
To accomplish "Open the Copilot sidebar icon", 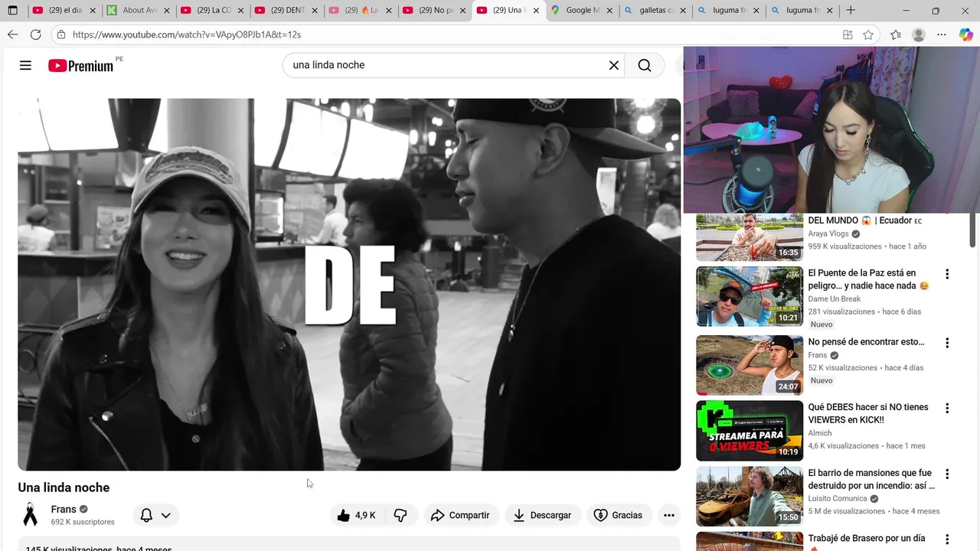I will coord(965,34).
